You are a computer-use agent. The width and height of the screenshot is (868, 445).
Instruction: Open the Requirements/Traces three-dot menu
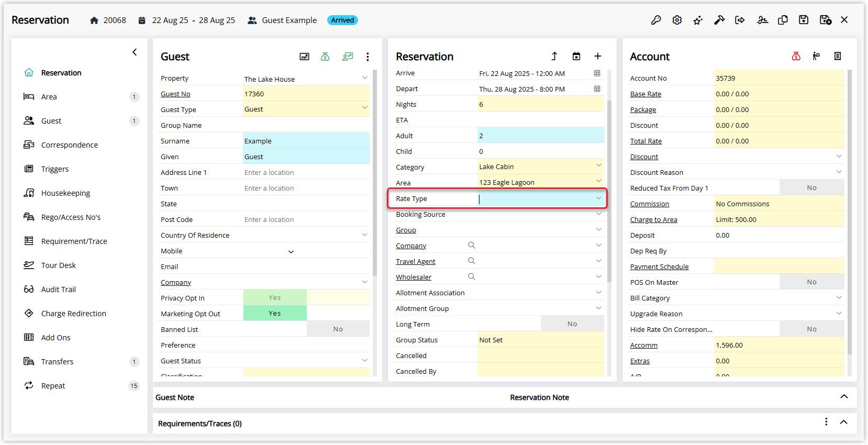826,422
